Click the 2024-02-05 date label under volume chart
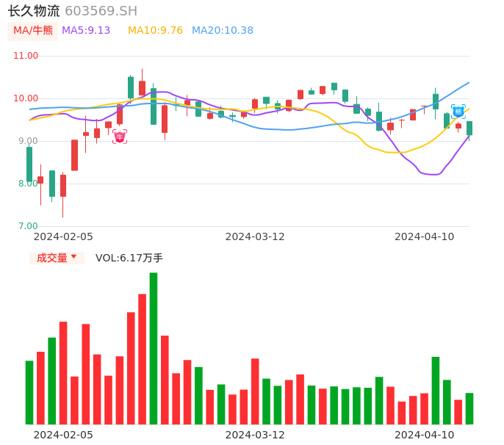Screen dimensions: 504x445 point(63,435)
